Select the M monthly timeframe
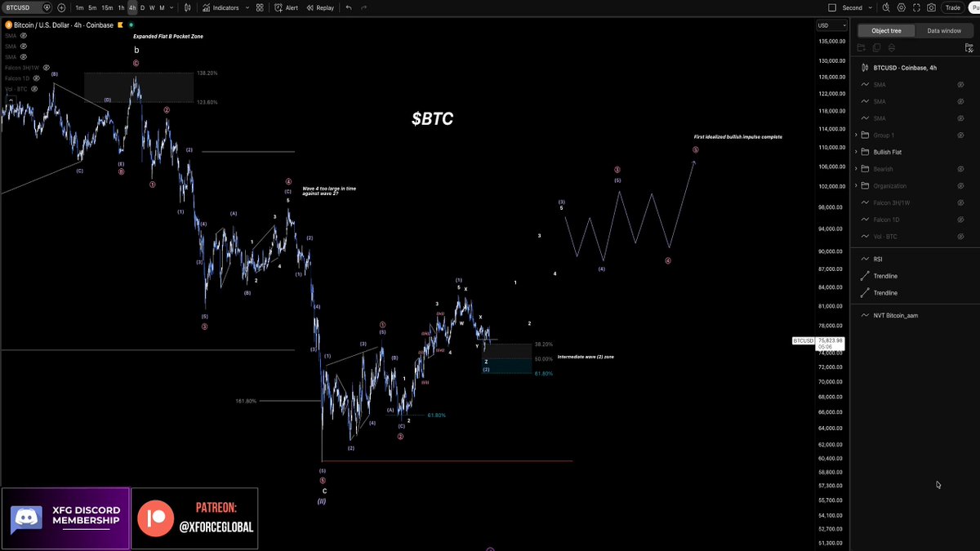 162,7
